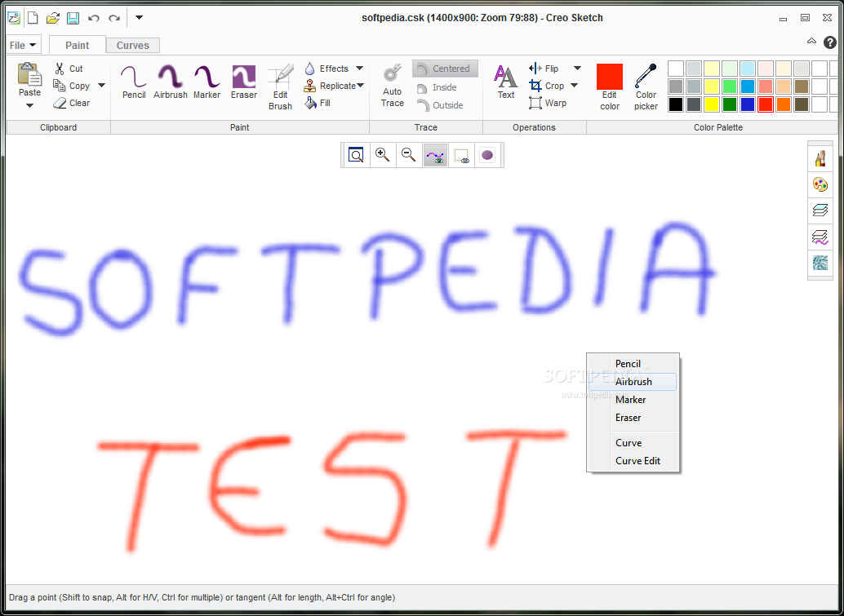844x616 pixels.
Task: Click the Flip operation button
Action: click(x=544, y=69)
